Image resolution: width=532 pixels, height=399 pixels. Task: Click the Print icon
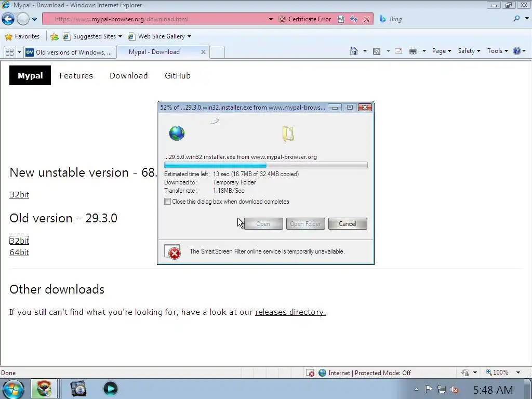(x=413, y=51)
